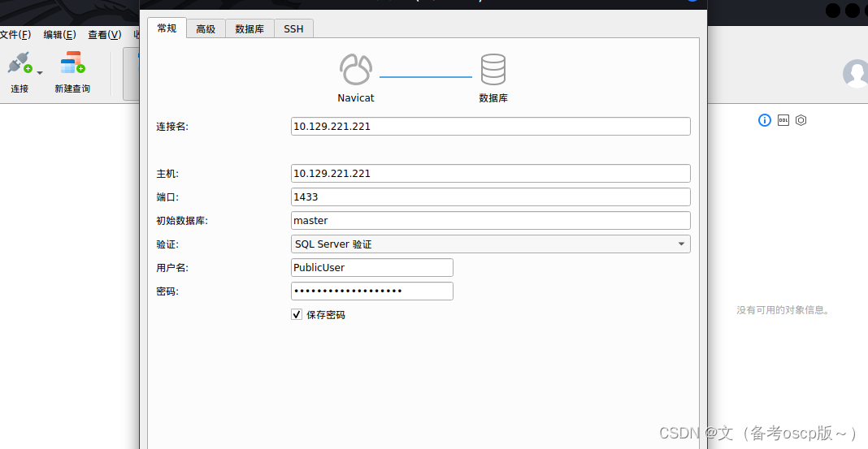Click the 初始数据库 field showing master
Image resolution: width=868 pixels, height=449 pixels.
click(490, 220)
